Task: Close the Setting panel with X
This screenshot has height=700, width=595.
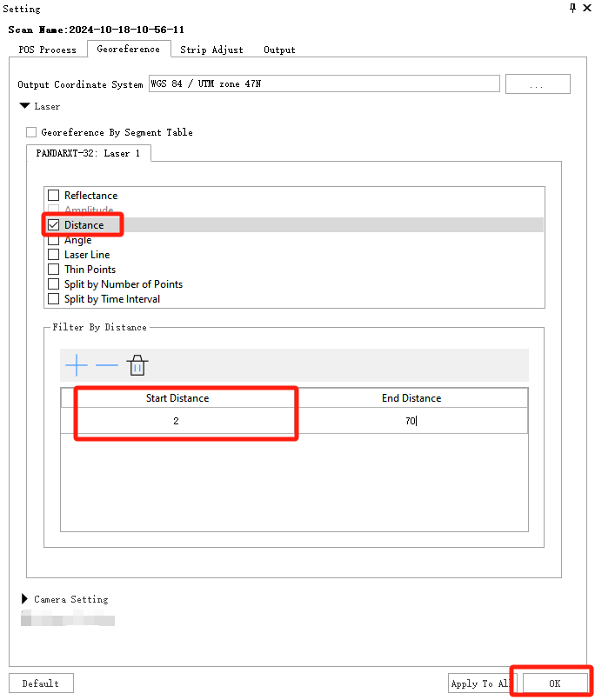Action: click(586, 8)
